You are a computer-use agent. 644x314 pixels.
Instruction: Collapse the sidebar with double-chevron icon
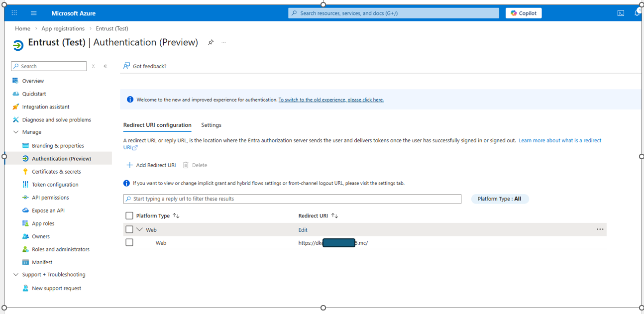pos(105,66)
